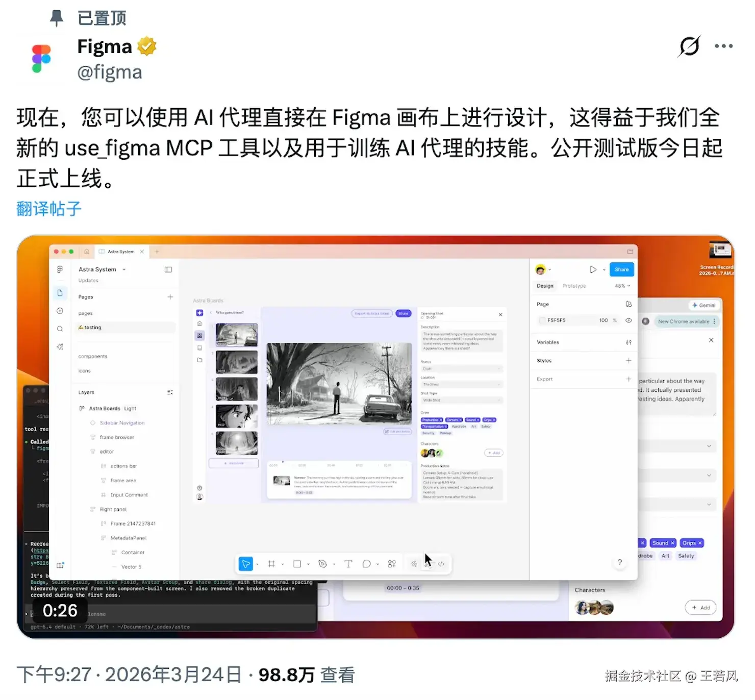Click the blue Share button in Figma's right panel
This screenshot has width=755, height=700.
(622, 269)
